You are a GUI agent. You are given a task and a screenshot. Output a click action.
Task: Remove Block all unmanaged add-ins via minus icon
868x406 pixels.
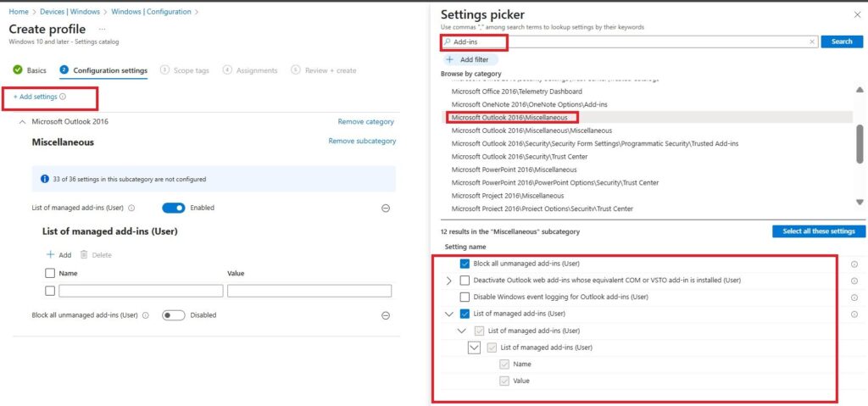click(x=386, y=315)
